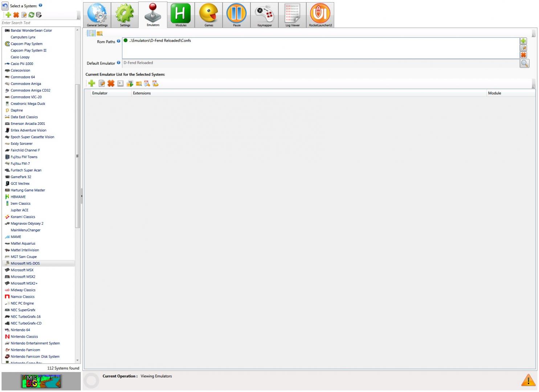Open the Log Viewer tab
The width and height of the screenshot is (539, 392).
coord(293,15)
